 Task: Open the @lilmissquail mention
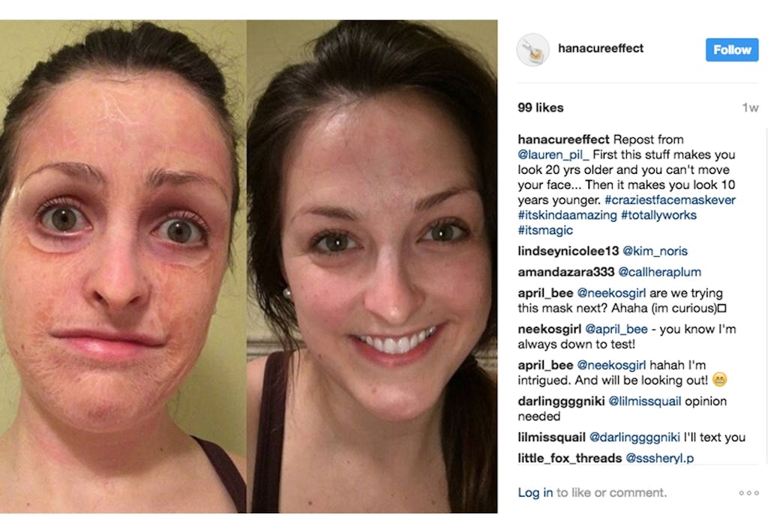[x=644, y=402]
